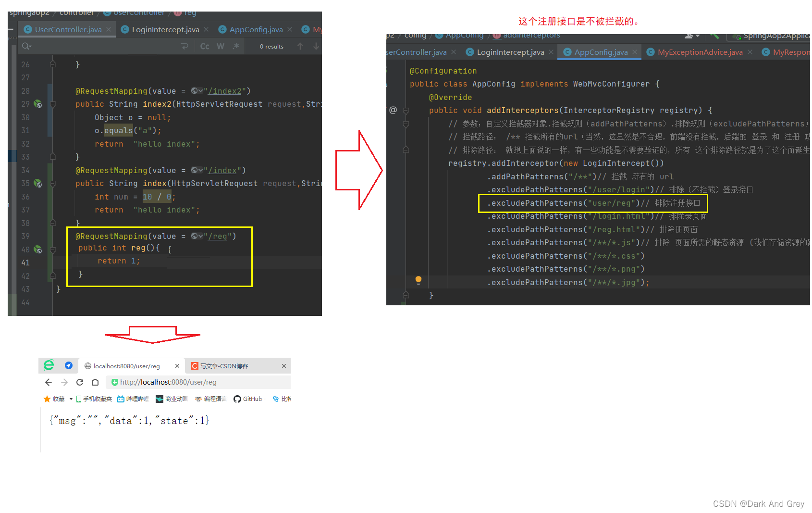
Task: Close the AppConfig.java tab in left editor
Action: 290,29
